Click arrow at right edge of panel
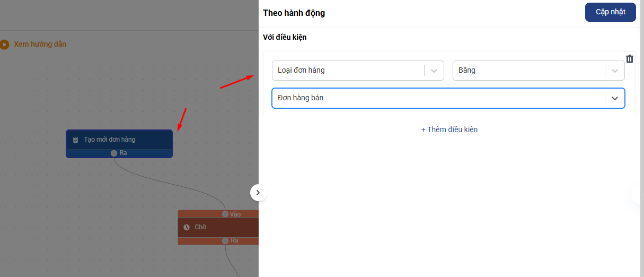This screenshot has width=644, height=277. (640, 194)
